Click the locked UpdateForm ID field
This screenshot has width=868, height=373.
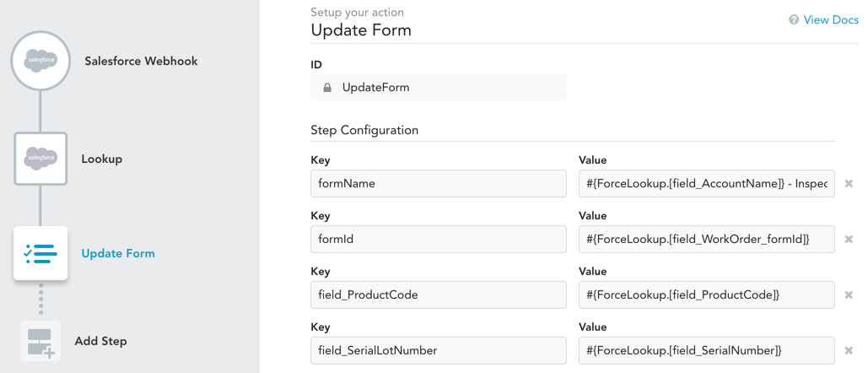click(x=438, y=88)
